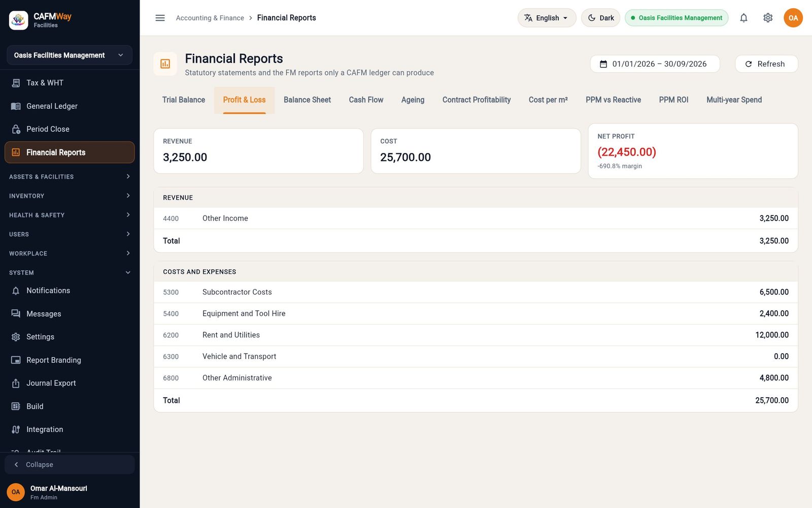Toggle Dark mode
The height and width of the screenshot is (508, 812).
click(600, 18)
